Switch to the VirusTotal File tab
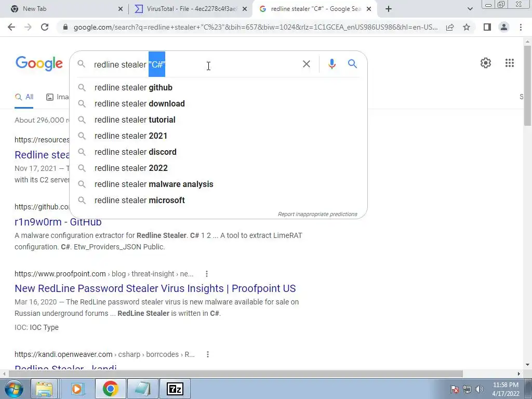This screenshot has height=399, width=532. 190,9
